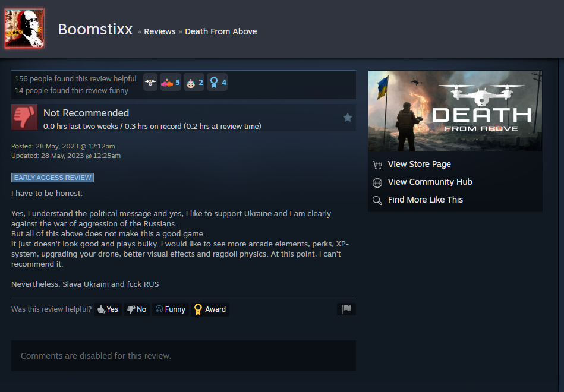
Task: Vote Yes on review helpfulness
Action: (108, 309)
